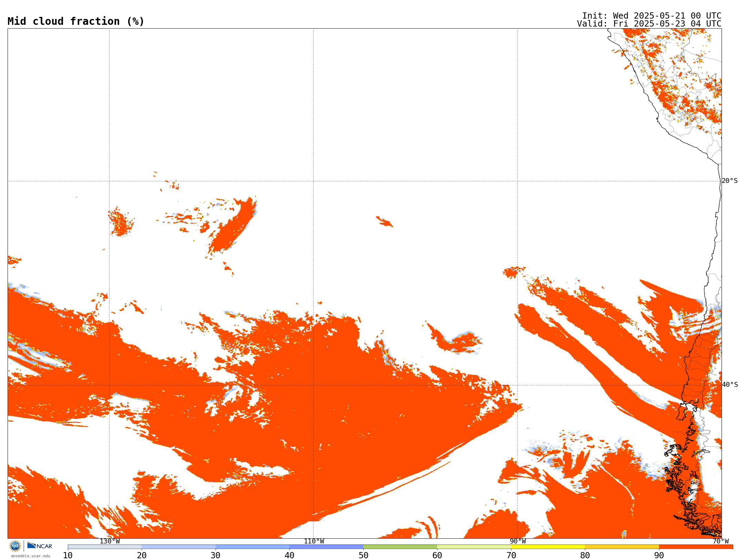Pick the 30-40 blue colorbar segment
This screenshot has height=560, width=744.
click(x=252, y=547)
